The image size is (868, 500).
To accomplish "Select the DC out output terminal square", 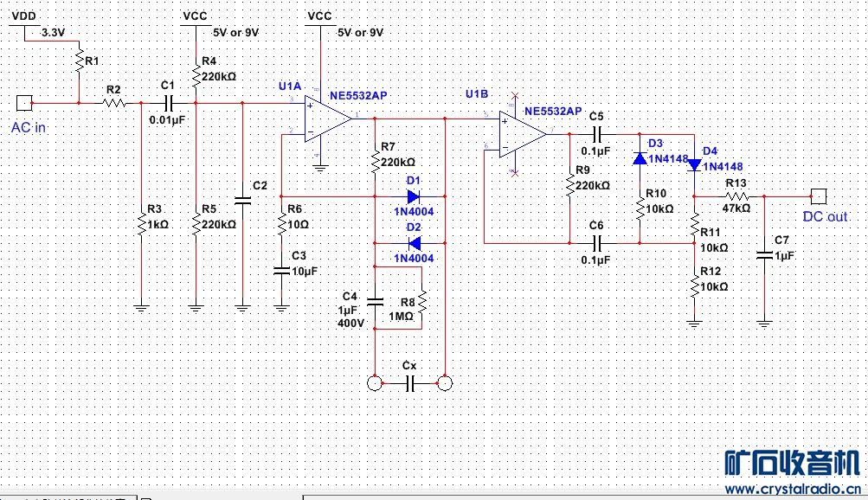I will pyautogui.click(x=819, y=196).
